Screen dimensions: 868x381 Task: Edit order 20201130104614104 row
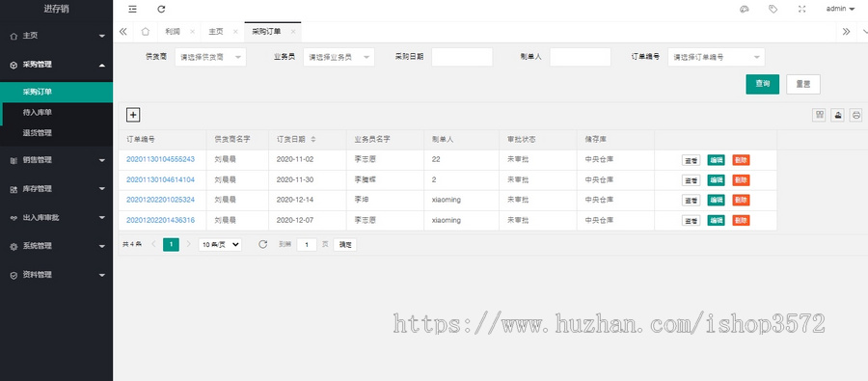point(717,180)
